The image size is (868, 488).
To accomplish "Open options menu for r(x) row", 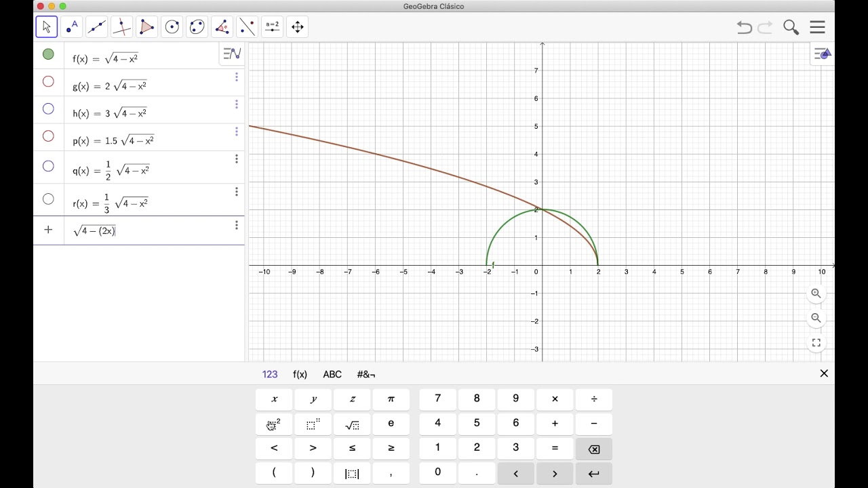I will (237, 192).
